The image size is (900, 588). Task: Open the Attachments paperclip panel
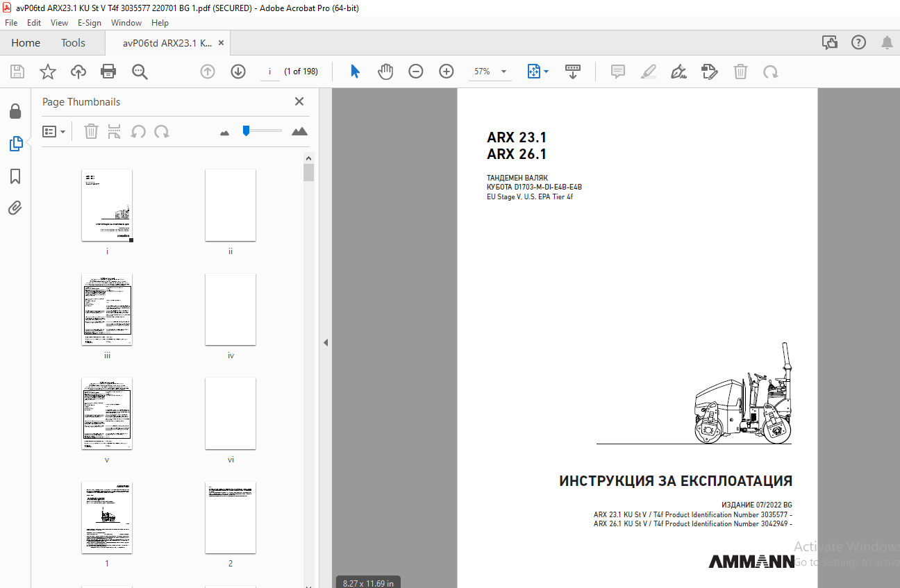pos(15,208)
